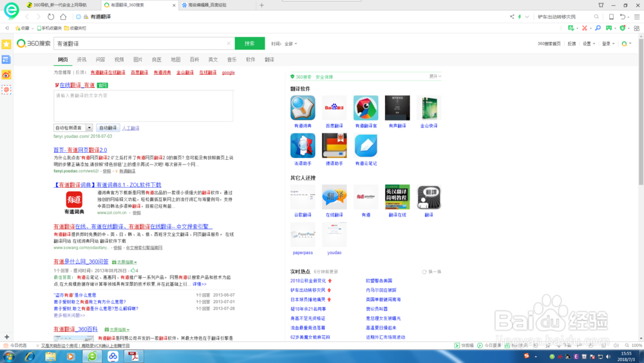Click the Windows Start button
This screenshot has height=363, width=644.
pyautogui.click(x=8, y=356)
